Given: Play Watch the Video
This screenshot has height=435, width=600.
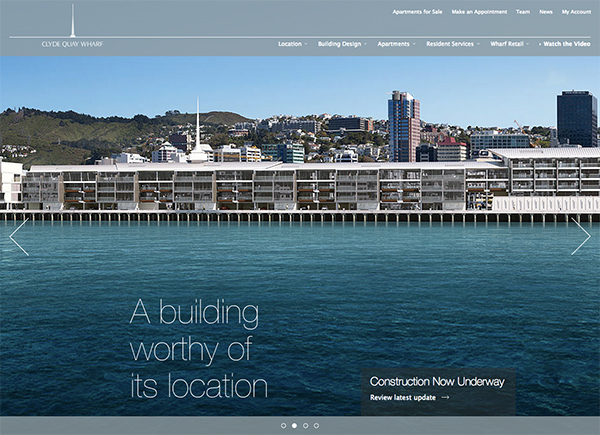Looking at the screenshot, I should point(565,44).
